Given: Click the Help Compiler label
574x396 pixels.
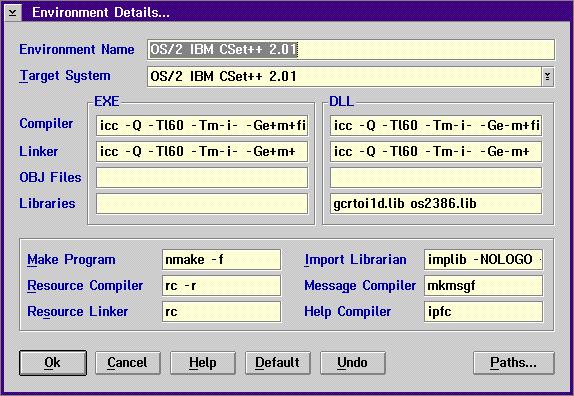Looking at the screenshot, I should pyautogui.click(x=347, y=311).
